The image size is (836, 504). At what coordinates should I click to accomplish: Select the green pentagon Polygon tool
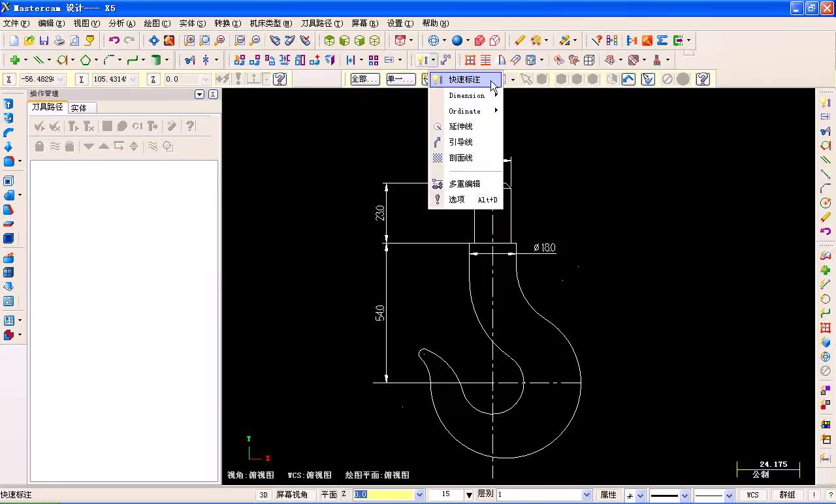(x=86, y=60)
